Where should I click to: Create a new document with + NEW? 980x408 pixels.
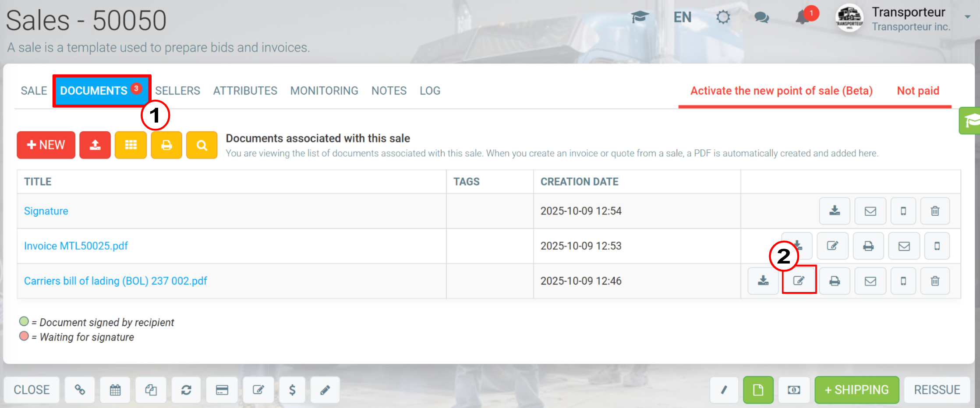pos(46,145)
